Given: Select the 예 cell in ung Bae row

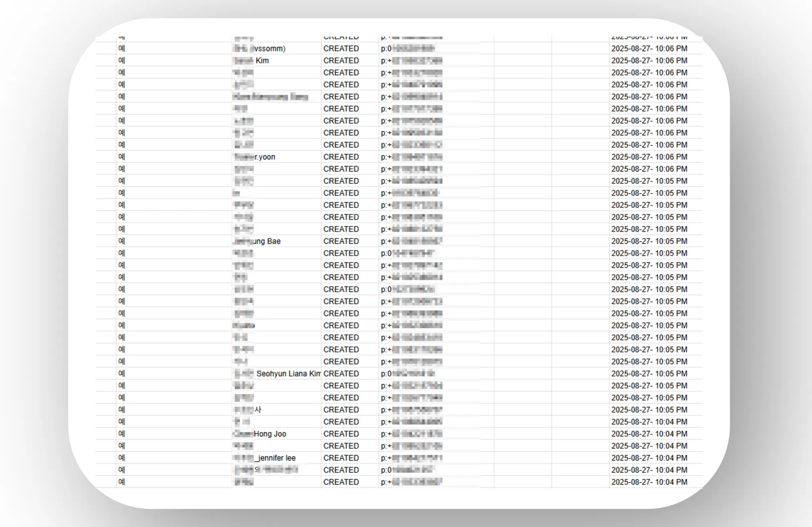Looking at the screenshot, I should click(121, 241).
